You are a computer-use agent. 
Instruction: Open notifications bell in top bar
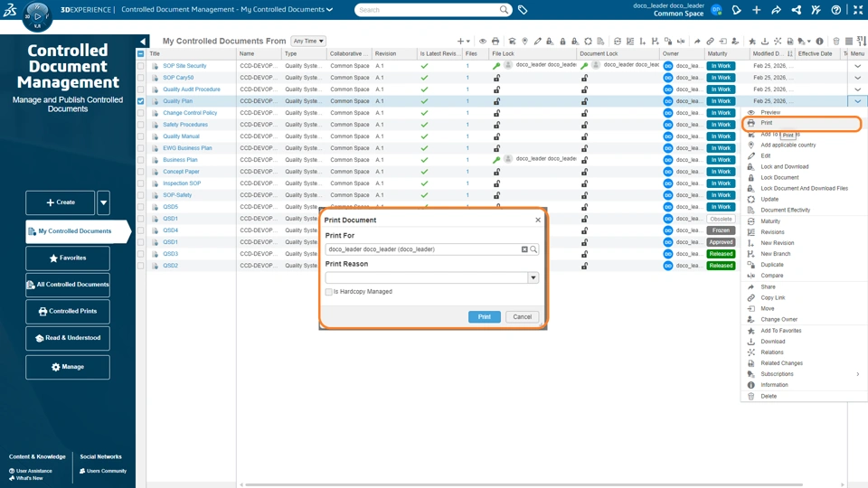coord(736,9)
